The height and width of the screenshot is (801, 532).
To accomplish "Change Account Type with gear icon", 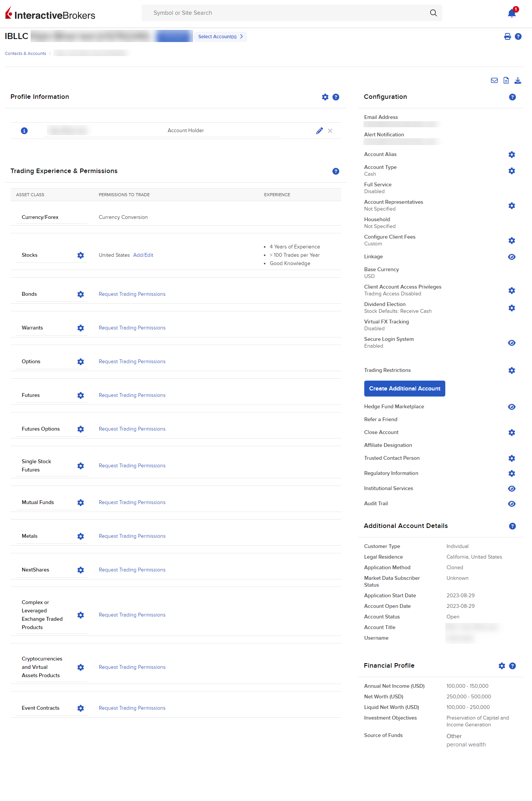I will (x=512, y=171).
